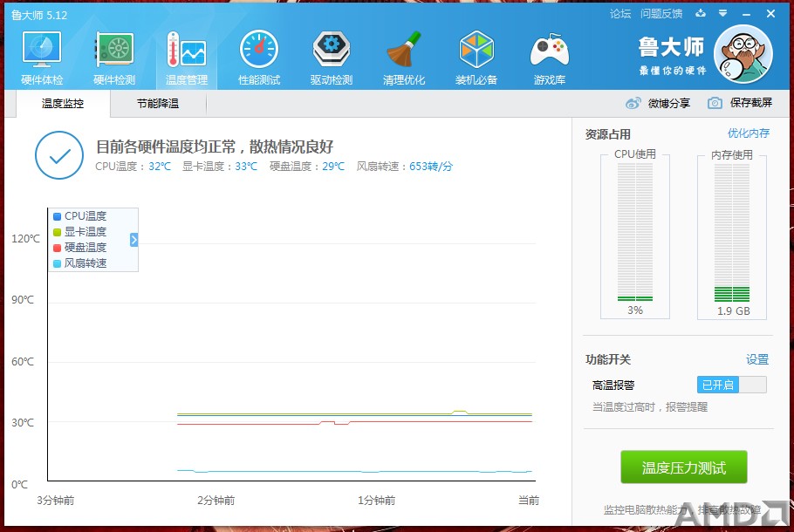Open 装机必备 essential software

[x=476, y=58]
